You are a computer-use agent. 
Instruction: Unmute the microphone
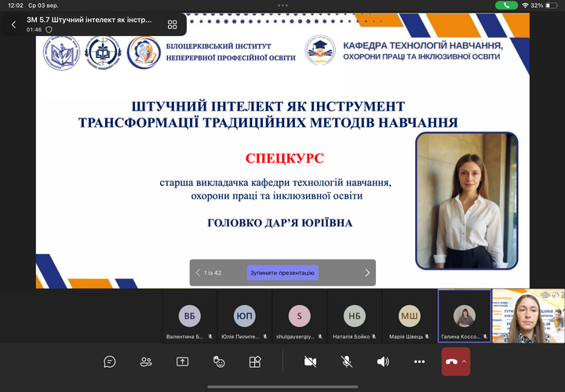(x=346, y=361)
